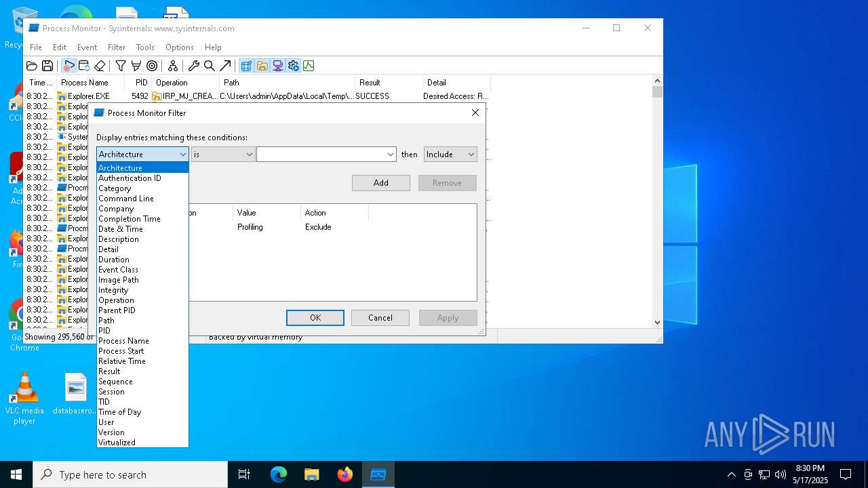Click the Open file toolbar icon
Viewport: 868px width, 488px height.
click(x=32, y=66)
